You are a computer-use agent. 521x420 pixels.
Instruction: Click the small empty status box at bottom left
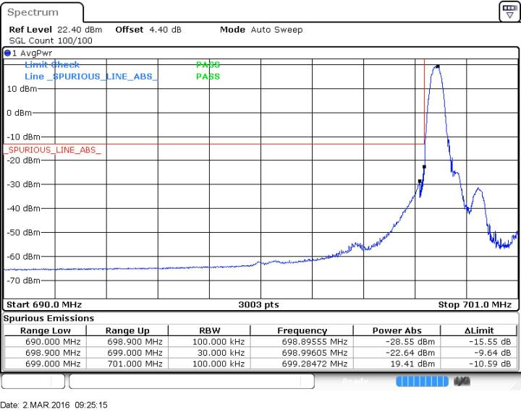pos(33,381)
